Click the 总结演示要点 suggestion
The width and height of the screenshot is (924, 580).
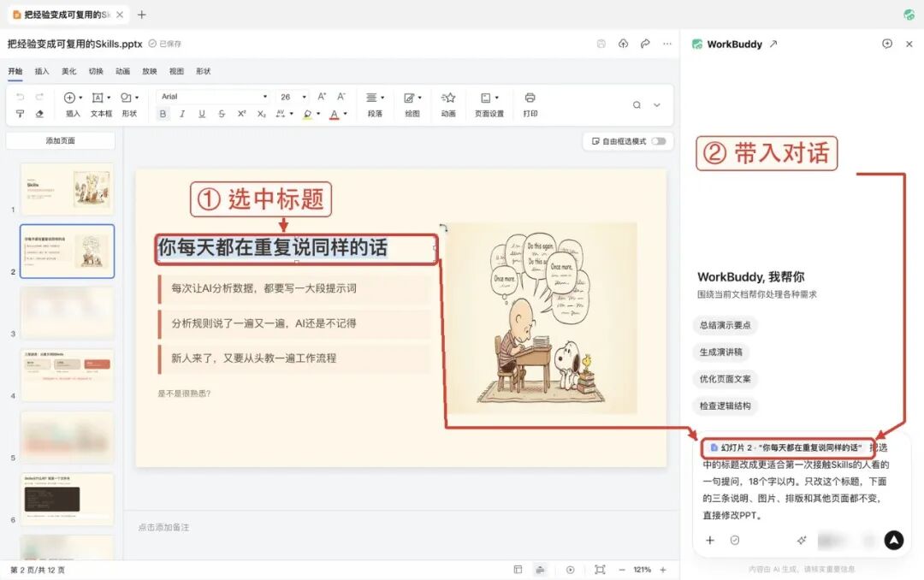click(x=725, y=325)
